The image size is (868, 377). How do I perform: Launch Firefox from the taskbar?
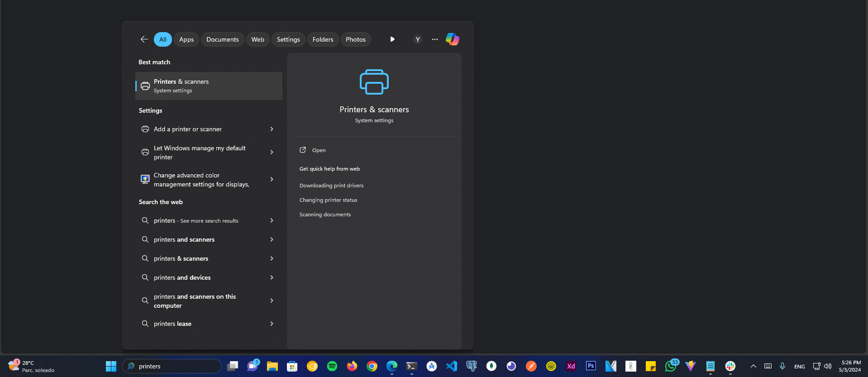tap(352, 366)
